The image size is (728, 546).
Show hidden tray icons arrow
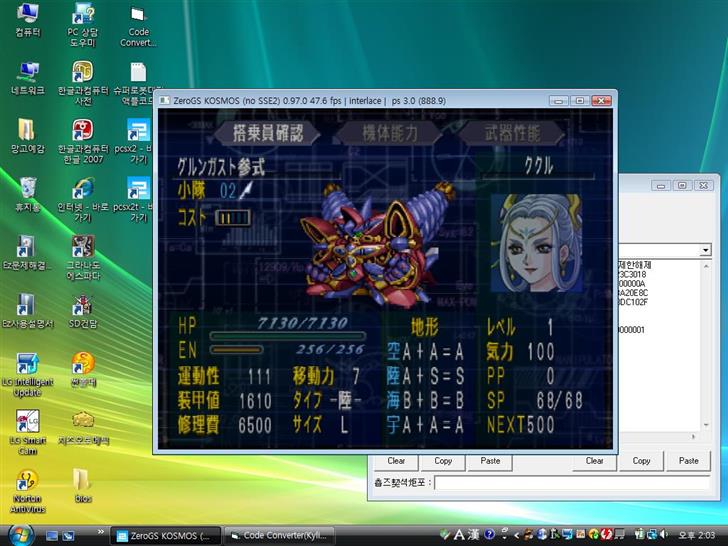click(x=516, y=535)
